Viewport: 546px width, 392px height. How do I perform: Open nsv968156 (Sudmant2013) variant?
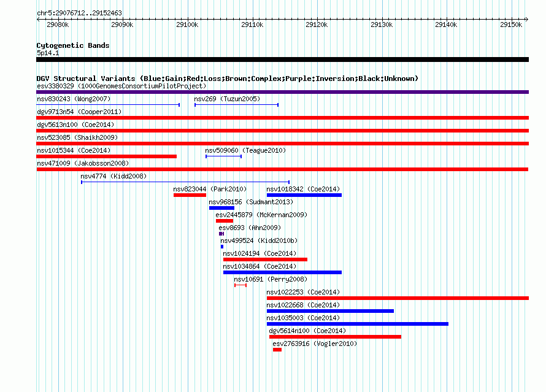251,202
